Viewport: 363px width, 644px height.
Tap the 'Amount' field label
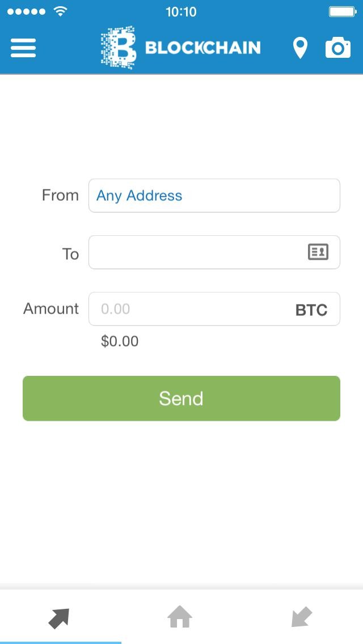51,309
